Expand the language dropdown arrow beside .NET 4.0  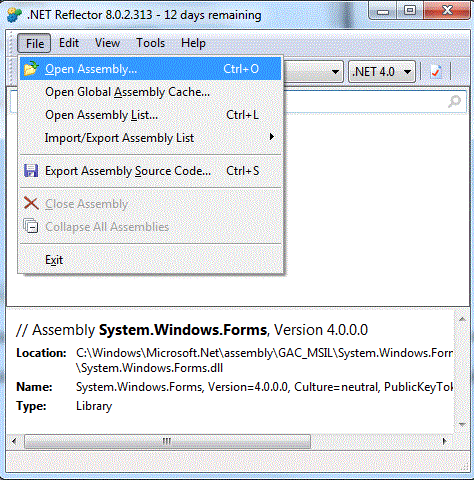(335, 72)
